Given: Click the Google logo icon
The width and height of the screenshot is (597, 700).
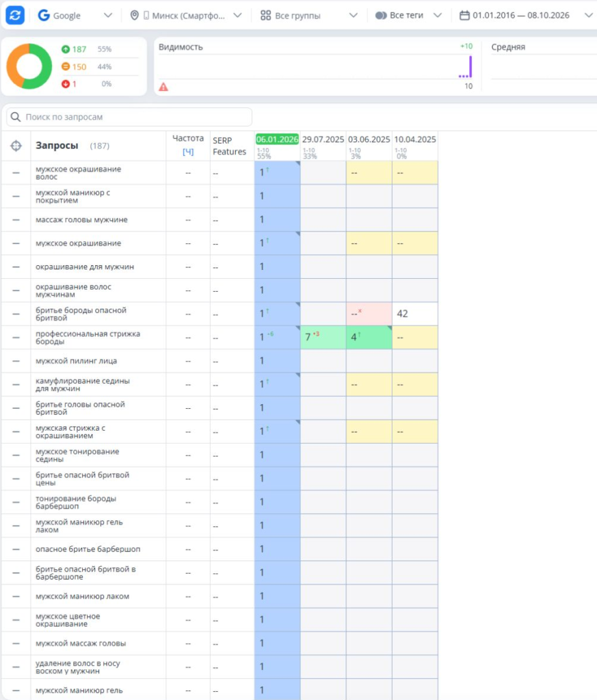Looking at the screenshot, I should pos(44,16).
